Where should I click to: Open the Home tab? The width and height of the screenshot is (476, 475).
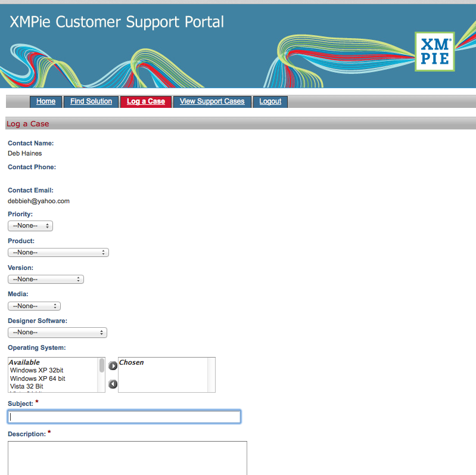tap(46, 101)
